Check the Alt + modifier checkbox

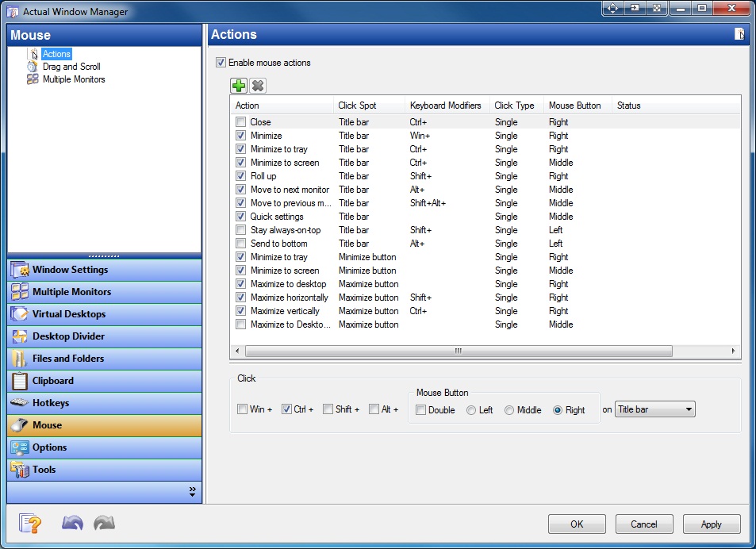pos(374,409)
